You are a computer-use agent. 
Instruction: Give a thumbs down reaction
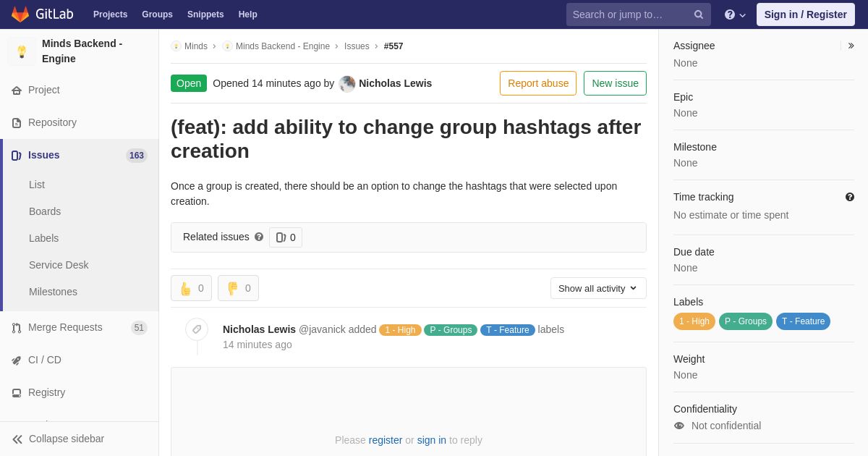coord(238,288)
